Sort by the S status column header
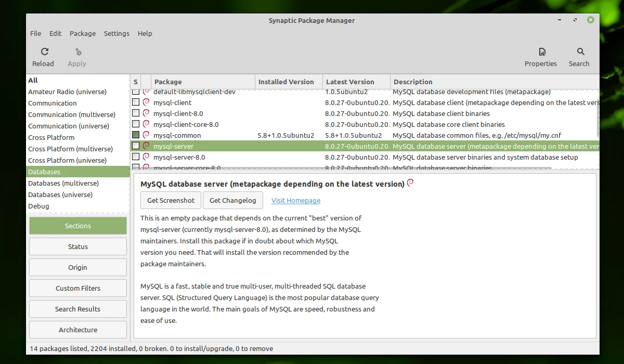The width and height of the screenshot is (624, 364). [136, 82]
